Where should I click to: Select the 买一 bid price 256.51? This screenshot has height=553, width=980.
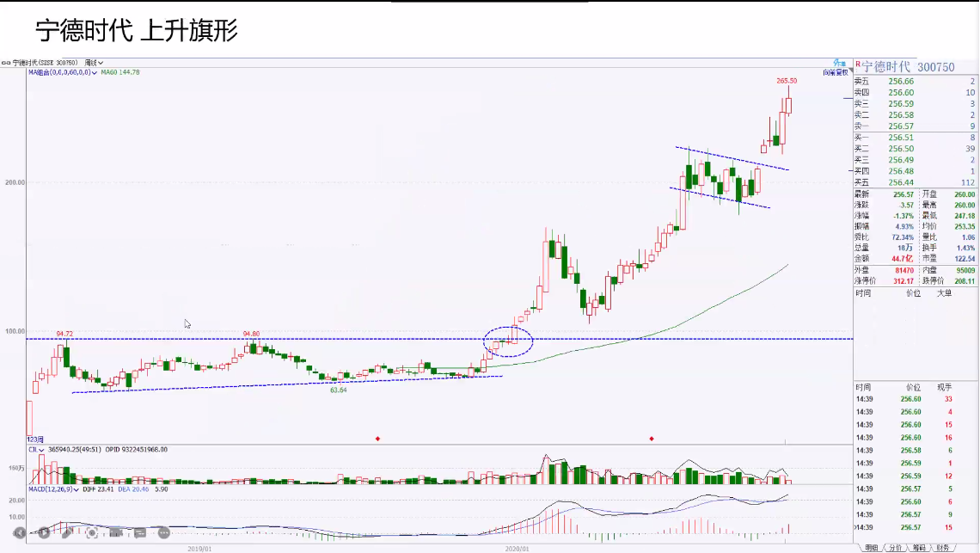901,138
